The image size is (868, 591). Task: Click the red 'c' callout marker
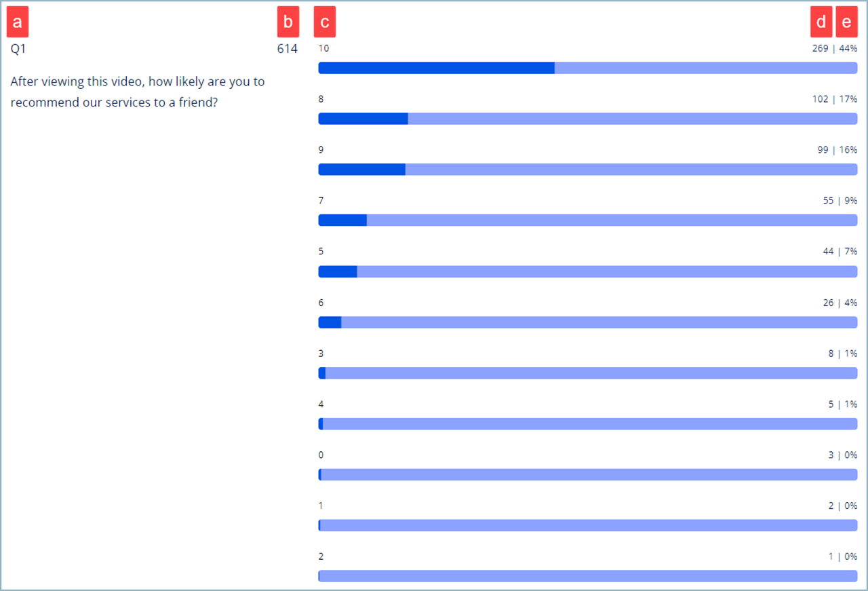(x=325, y=23)
